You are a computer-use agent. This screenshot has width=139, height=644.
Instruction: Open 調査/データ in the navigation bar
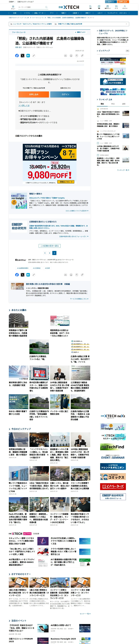coord(39,13)
